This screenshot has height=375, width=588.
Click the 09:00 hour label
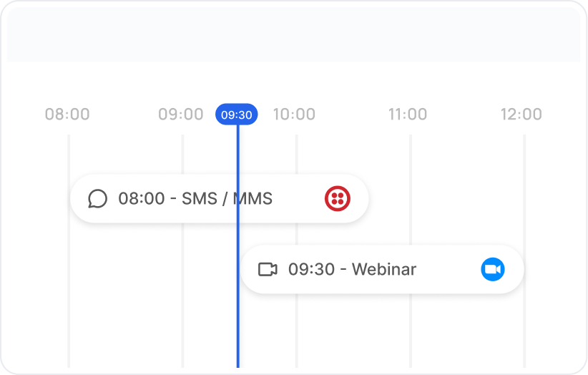click(181, 115)
